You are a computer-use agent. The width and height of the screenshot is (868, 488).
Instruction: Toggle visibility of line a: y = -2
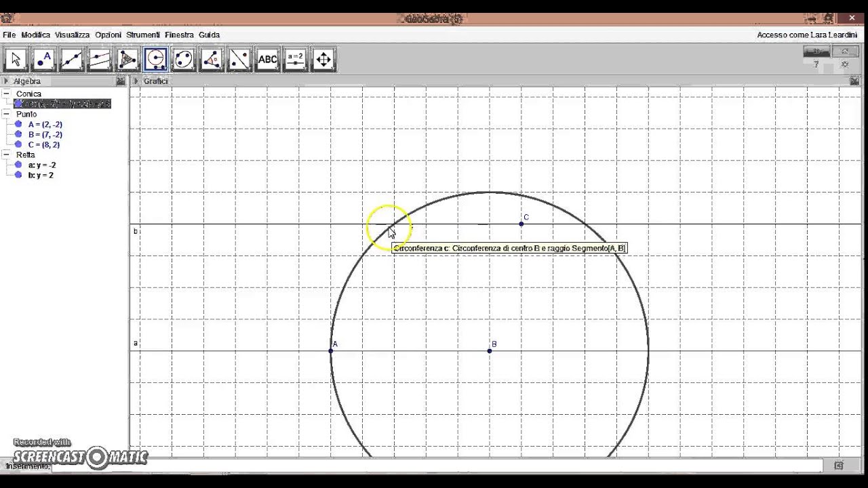(x=18, y=165)
